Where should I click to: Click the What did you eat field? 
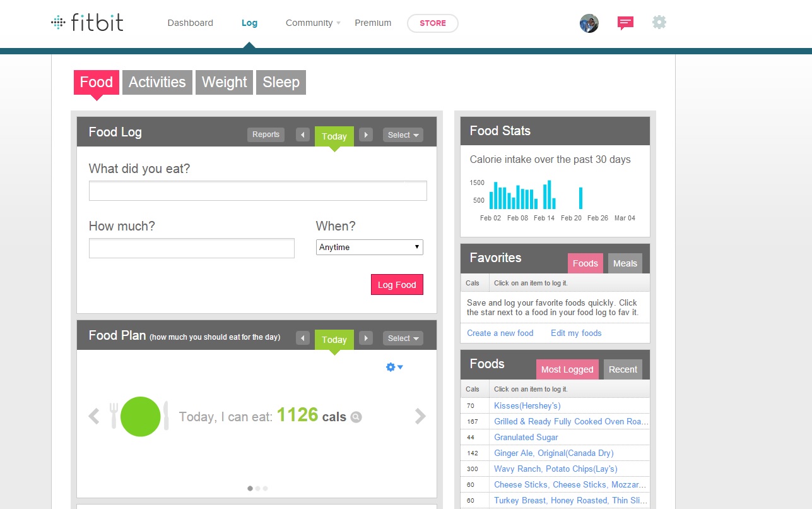257,191
